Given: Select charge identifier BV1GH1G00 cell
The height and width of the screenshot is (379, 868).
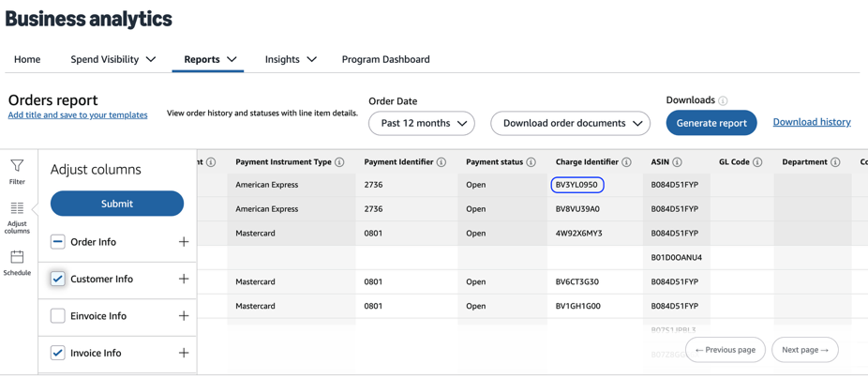Looking at the screenshot, I should pos(578,306).
